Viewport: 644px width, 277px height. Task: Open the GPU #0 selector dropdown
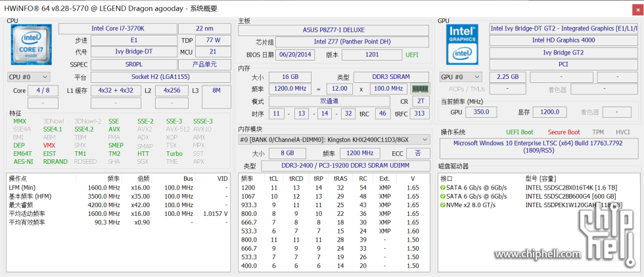(x=461, y=77)
